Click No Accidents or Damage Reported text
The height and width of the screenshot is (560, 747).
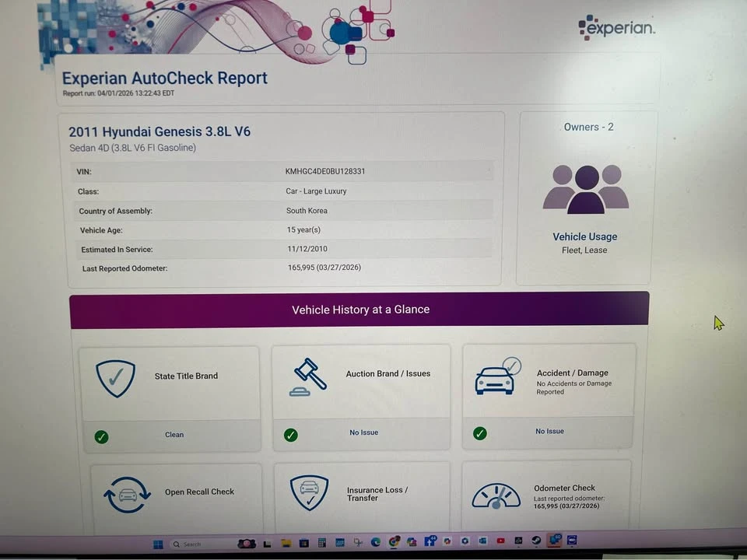click(574, 387)
